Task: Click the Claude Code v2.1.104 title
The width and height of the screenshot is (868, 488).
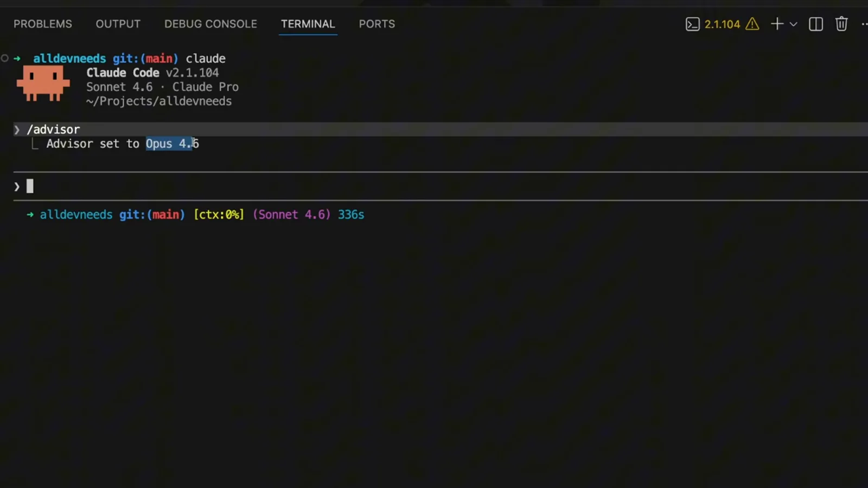Action: (152, 73)
